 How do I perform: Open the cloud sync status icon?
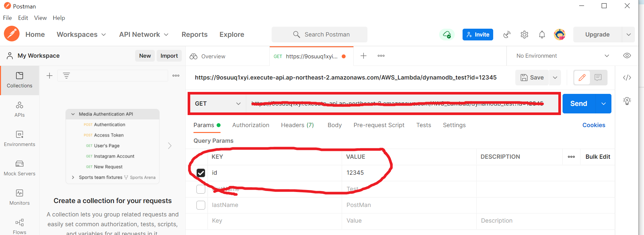pos(447,35)
